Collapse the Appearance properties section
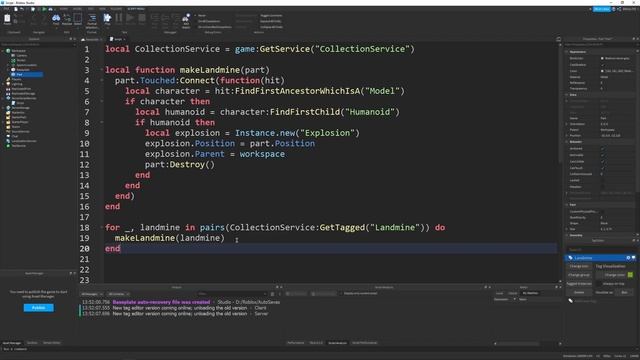 tap(566, 52)
